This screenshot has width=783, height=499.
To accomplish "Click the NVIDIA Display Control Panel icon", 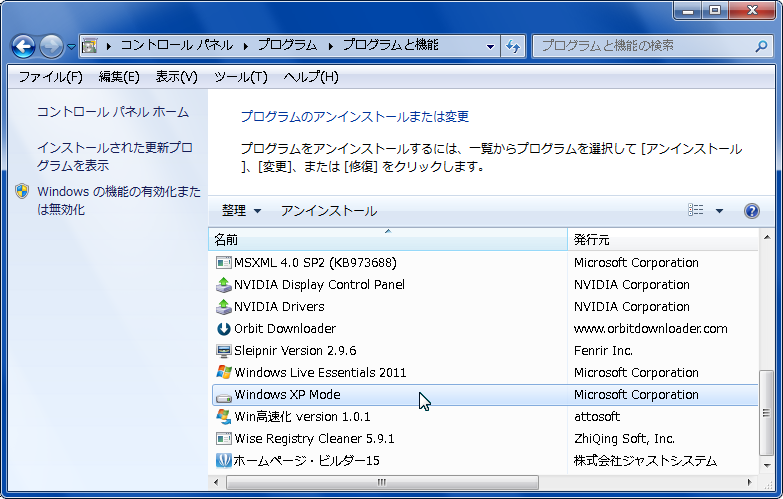I will click(224, 285).
